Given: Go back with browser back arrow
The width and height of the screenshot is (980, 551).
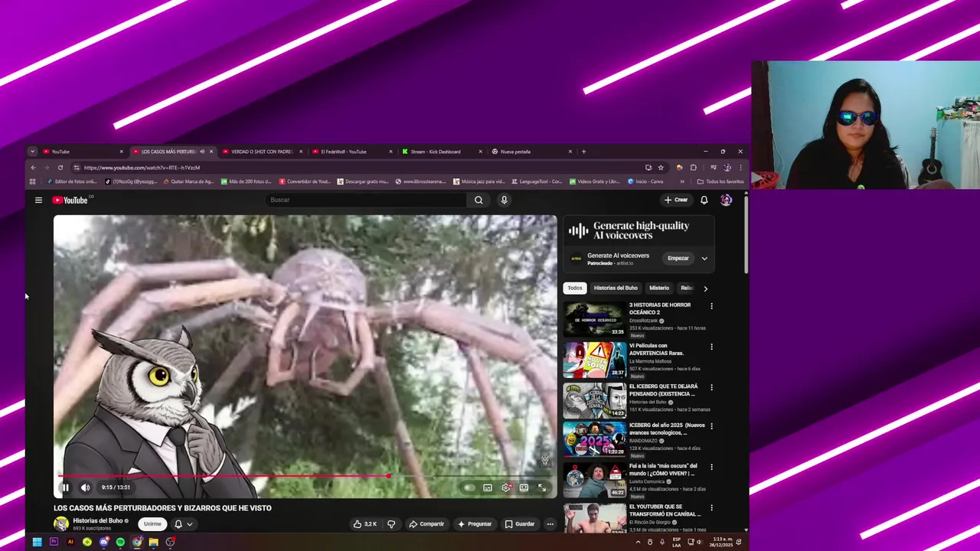Looking at the screenshot, I should tap(33, 168).
